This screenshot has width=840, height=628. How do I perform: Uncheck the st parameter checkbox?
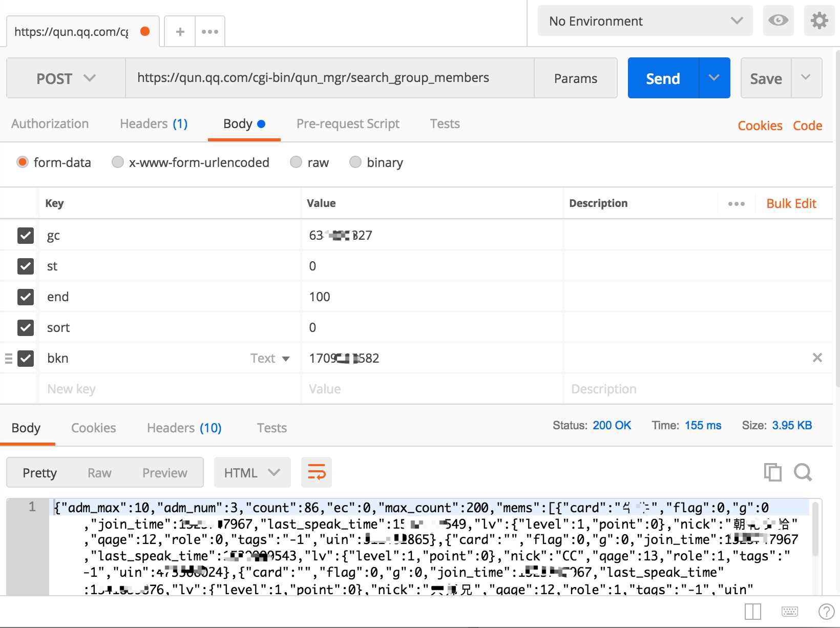[x=26, y=266]
